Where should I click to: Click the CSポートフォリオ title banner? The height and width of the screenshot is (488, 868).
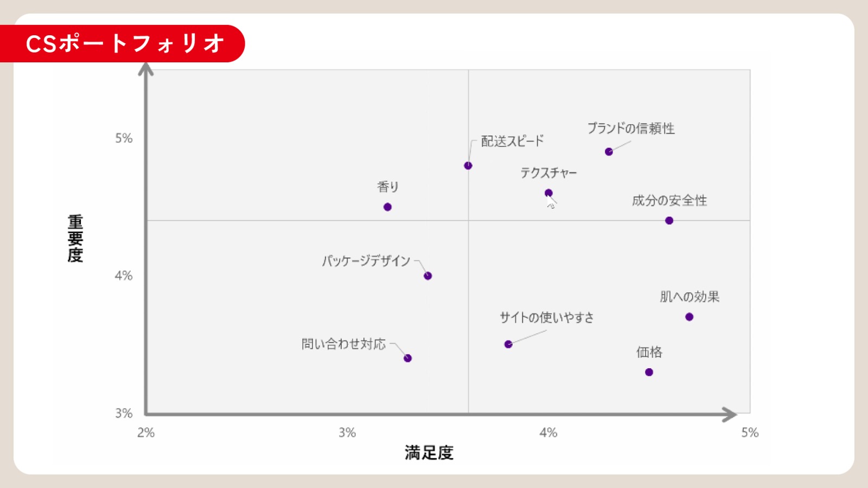pyautogui.click(x=124, y=43)
